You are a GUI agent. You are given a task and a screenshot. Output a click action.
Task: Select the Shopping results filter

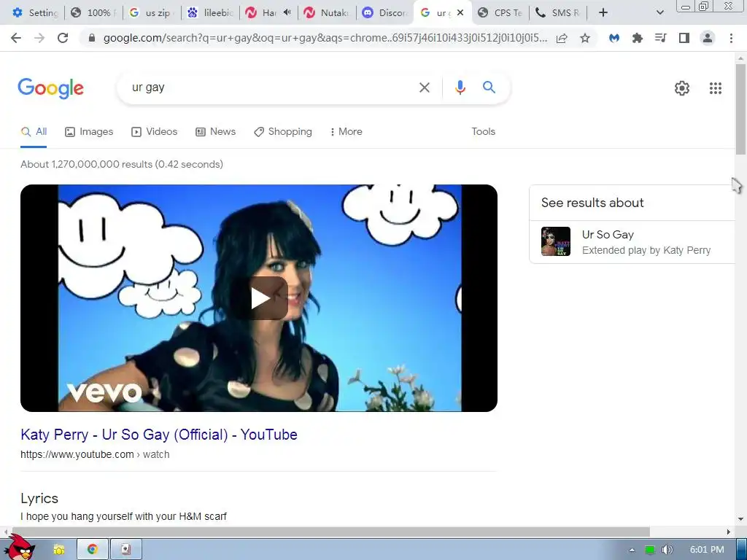tap(283, 132)
